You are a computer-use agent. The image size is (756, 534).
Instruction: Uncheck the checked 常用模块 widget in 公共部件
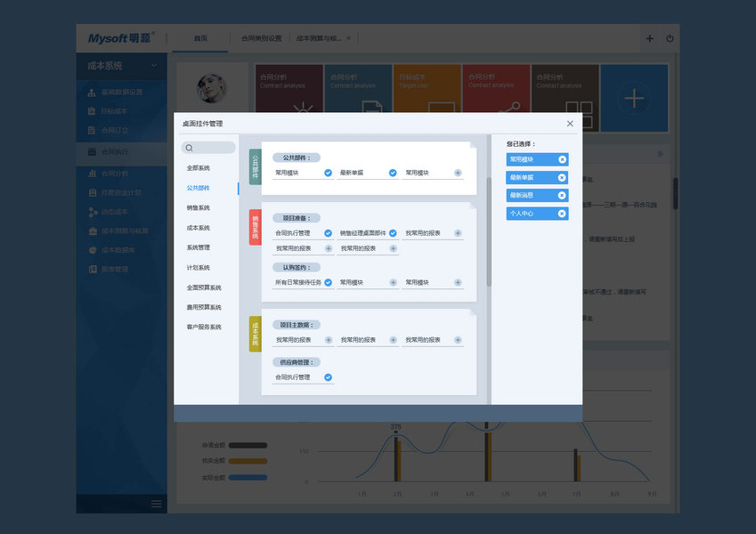(x=328, y=173)
